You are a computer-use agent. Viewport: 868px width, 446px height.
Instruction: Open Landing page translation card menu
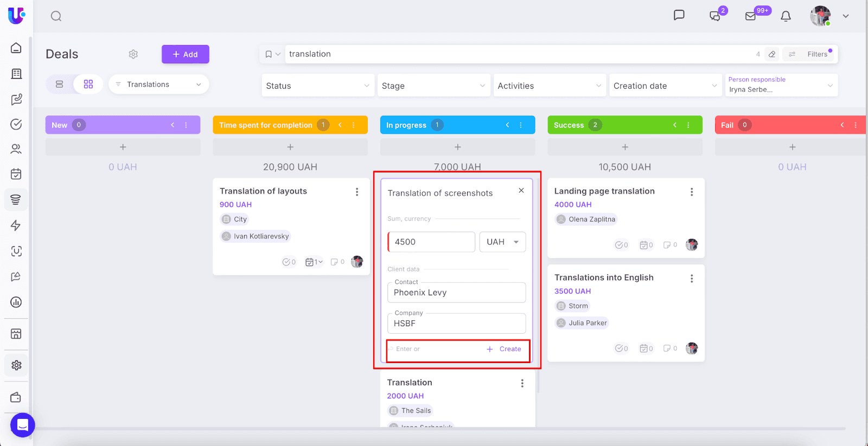click(692, 192)
